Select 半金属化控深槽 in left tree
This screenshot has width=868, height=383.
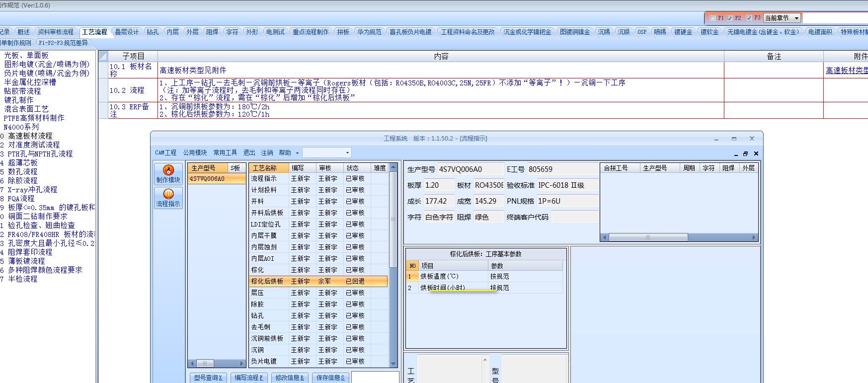[x=30, y=82]
